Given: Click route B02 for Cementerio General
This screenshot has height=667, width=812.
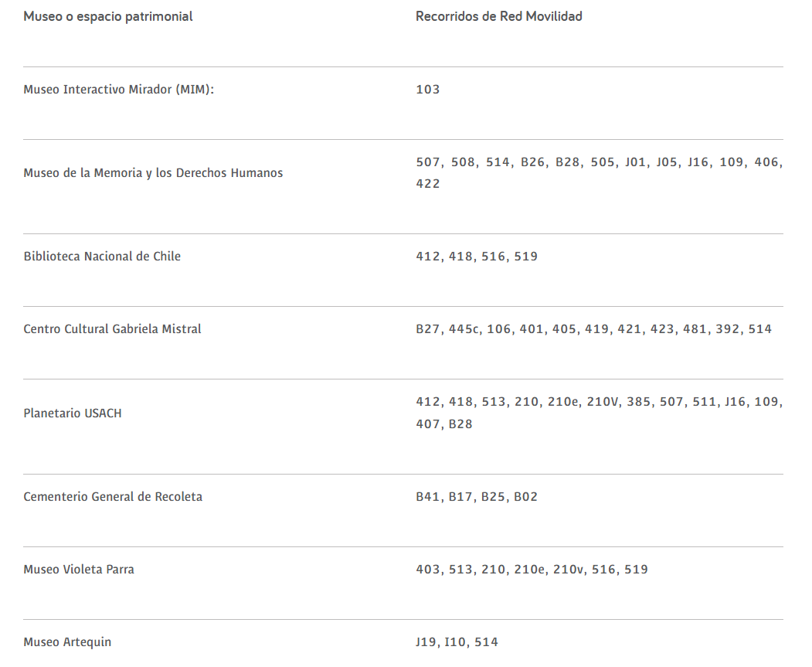Looking at the screenshot, I should click(x=525, y=496).
